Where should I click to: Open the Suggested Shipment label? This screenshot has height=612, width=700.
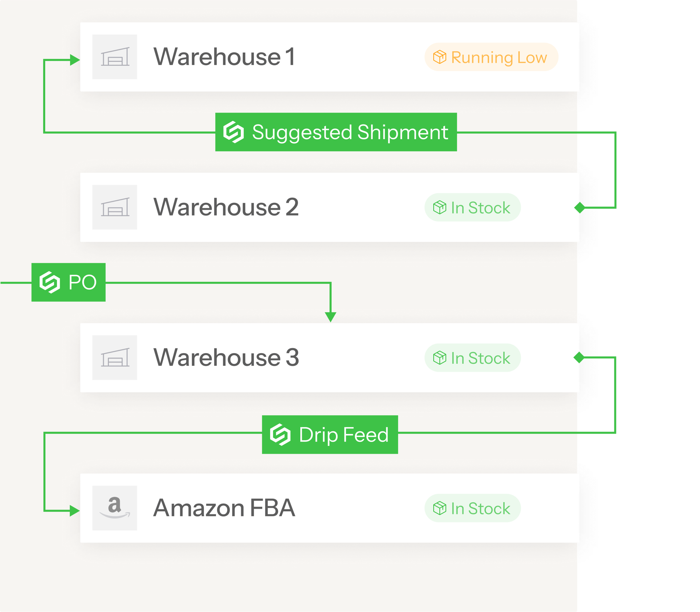[336, 132]
